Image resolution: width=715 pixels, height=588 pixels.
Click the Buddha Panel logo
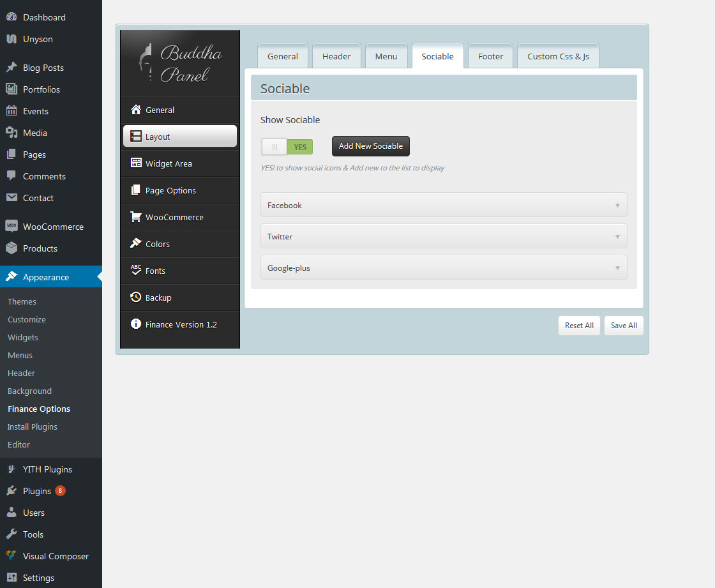[x=180, y=63]
